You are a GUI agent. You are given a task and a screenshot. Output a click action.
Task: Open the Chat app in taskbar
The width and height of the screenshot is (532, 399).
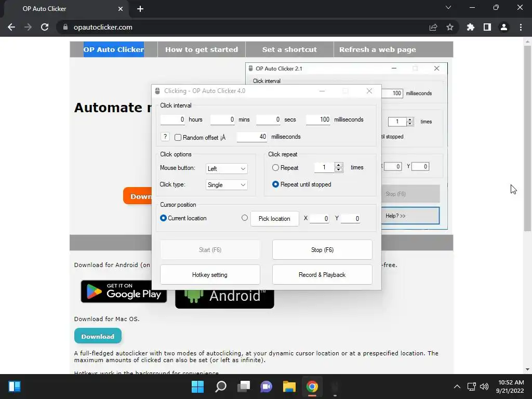pyautogui.click(x=267, y=387)
